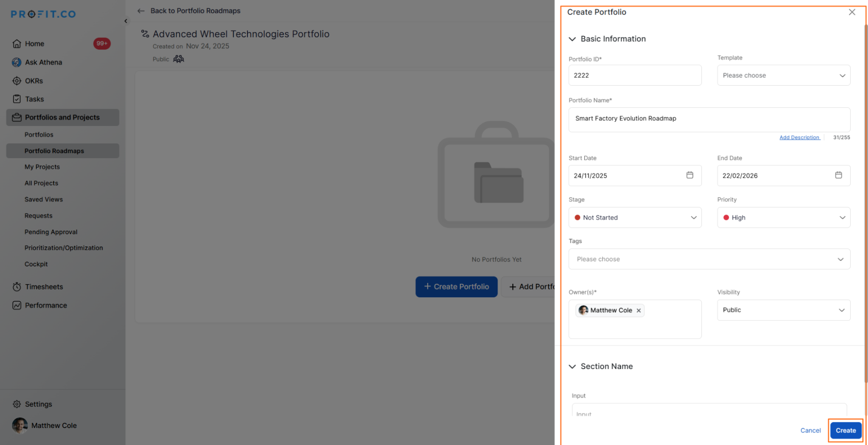Click the Profit.co logo

click(43, 14)
